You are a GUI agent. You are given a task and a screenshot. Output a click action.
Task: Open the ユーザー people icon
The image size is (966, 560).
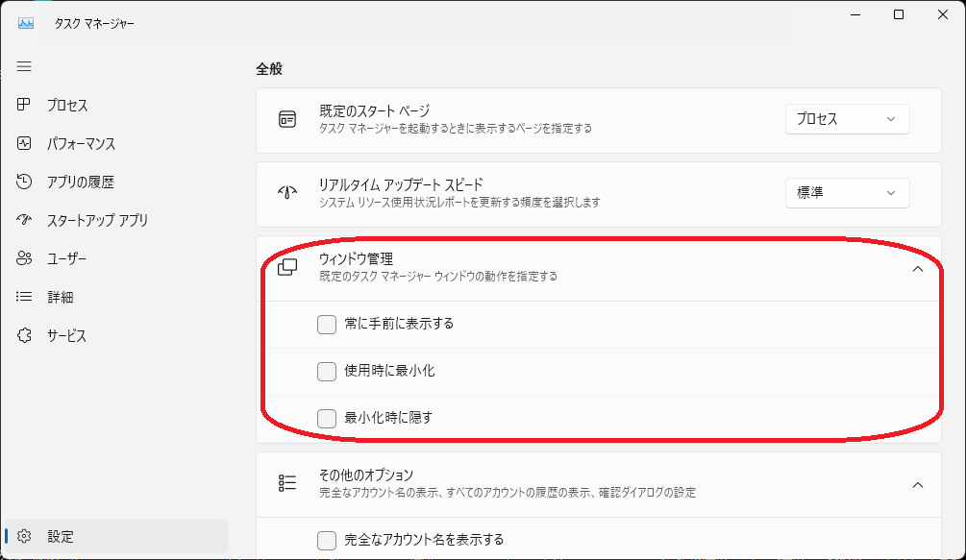(x=23, y=258)
